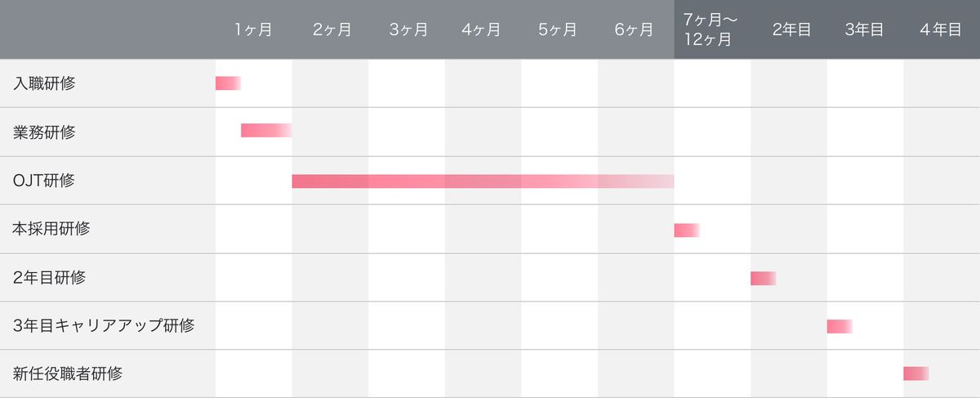
Task: Select the 本採用研修 timeline bar
Action: click(x=686, y=230)
